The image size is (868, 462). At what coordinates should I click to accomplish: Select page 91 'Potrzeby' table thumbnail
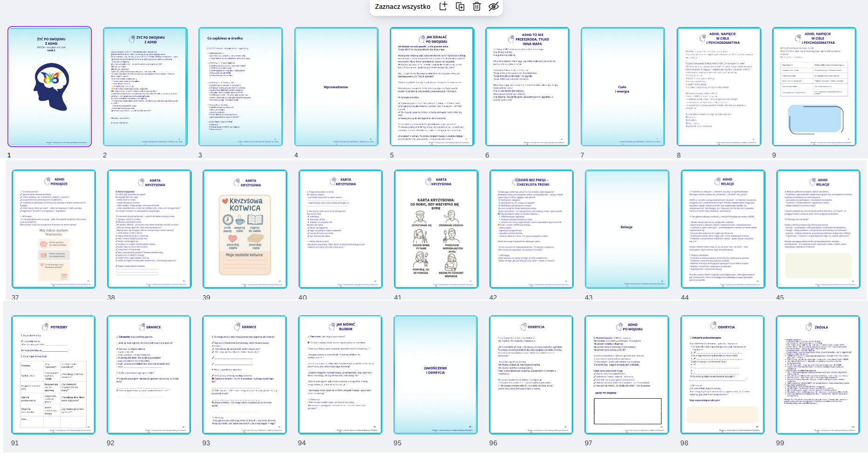click(x=53, y=374)
